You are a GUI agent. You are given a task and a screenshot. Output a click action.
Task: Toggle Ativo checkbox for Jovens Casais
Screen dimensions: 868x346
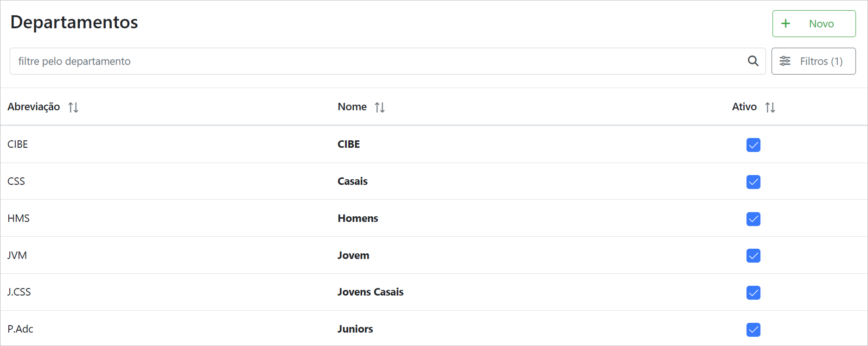pyautogui.click(x=753, y=293)
